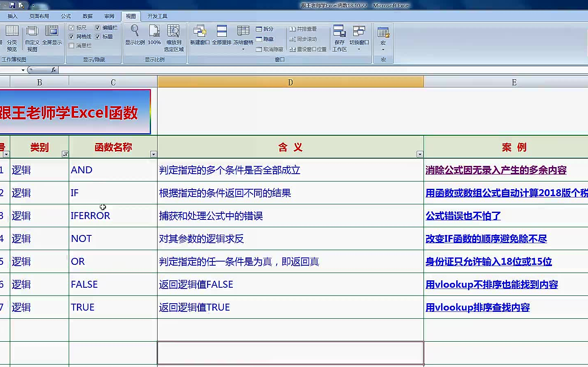Screen dimensions: 588x367
Task: Select the cell containing TRUE in column C
Action: 113,307
